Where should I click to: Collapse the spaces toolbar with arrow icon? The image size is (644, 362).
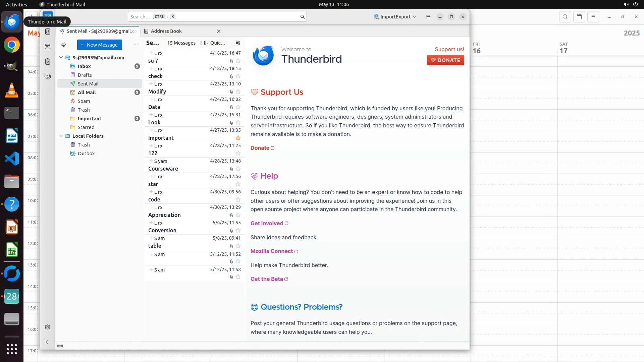[48, 342]
